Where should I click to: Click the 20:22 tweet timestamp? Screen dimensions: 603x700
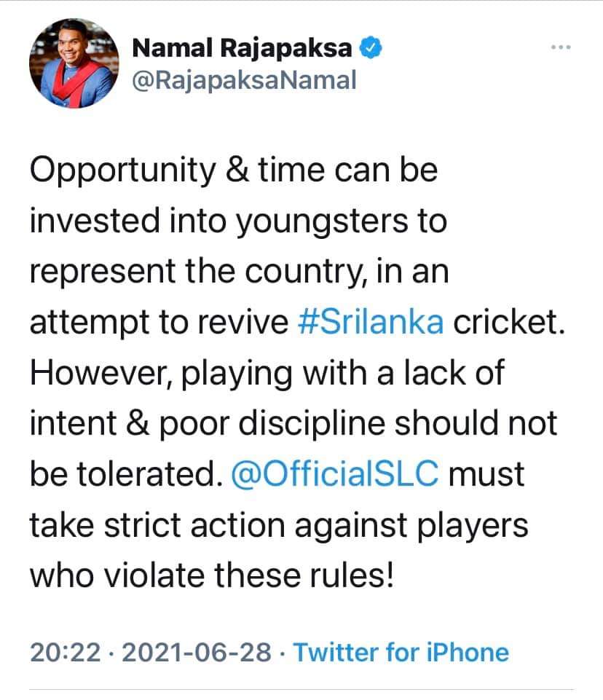point(66,653)
